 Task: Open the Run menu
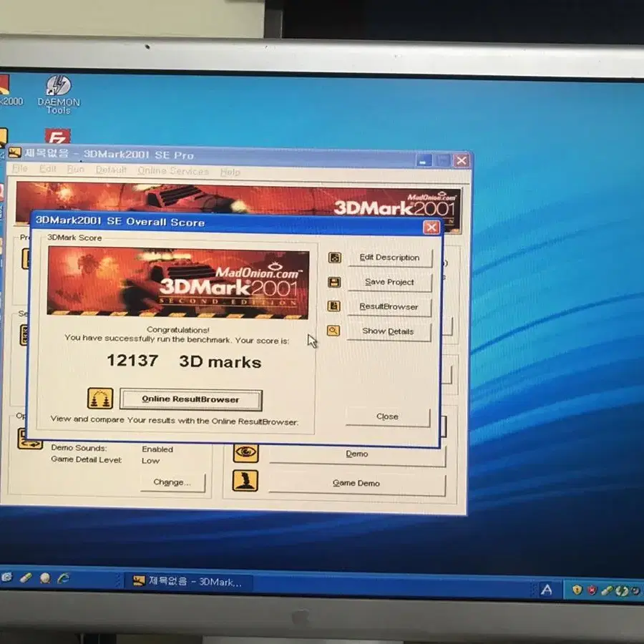point(76,169)
